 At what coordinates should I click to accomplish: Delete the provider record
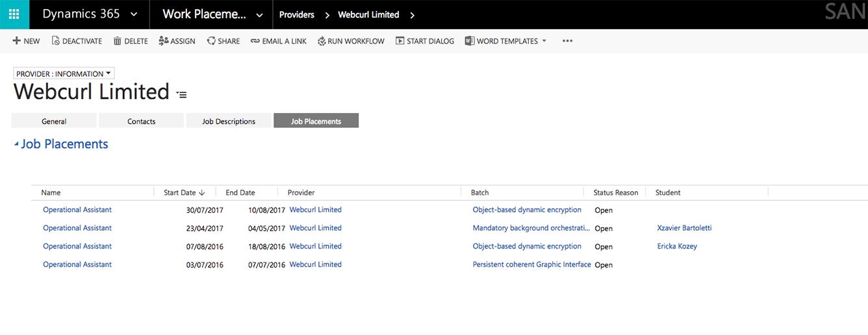point(131,41)
